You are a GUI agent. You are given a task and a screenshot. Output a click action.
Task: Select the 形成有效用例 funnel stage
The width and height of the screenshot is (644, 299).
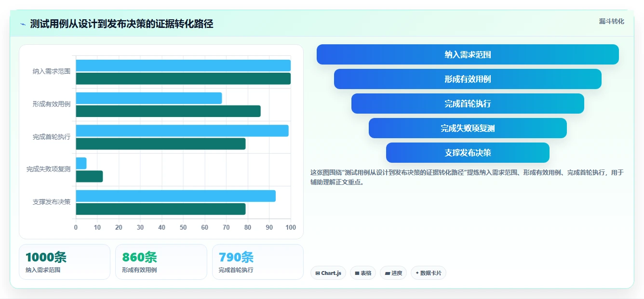(468, 79)
